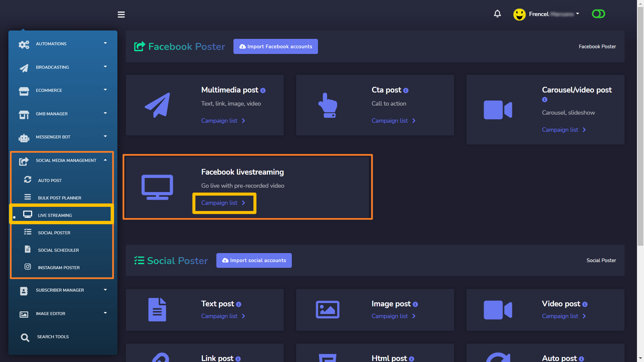Image resolution: width=644 pixels, height=362 pixels.
Task: Open Carousel/video post Campaign list link
Action: 564,130
